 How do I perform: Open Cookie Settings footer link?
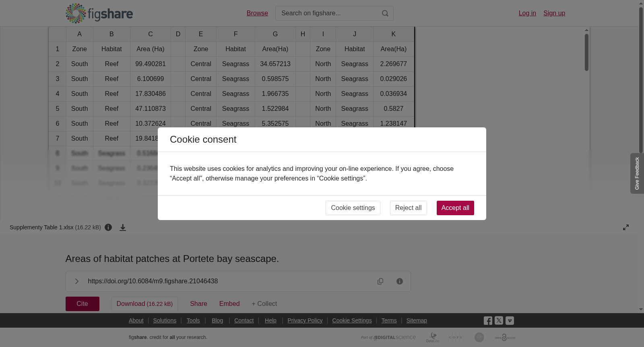(352, 320)
